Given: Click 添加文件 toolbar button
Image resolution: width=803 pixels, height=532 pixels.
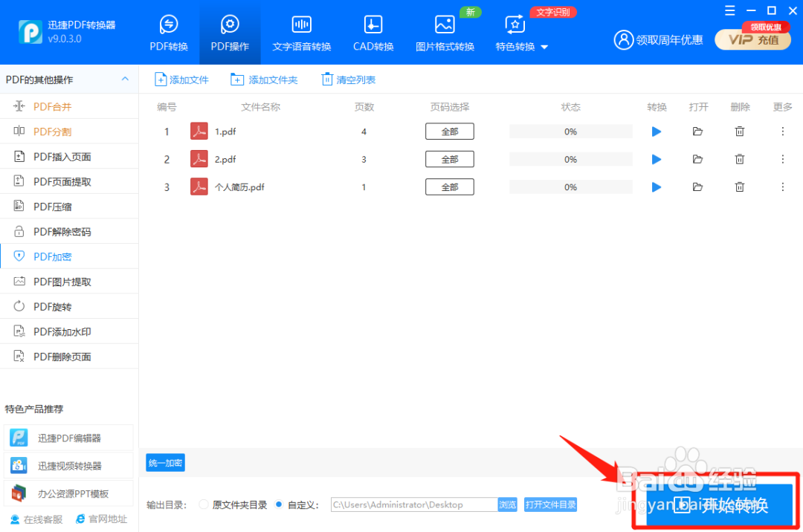Looking at the screenshot, I should point(181,80).
